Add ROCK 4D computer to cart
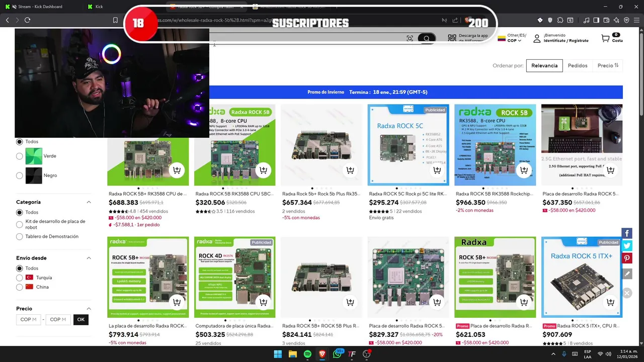Image resolution: width=644 pixels, height=362 pixels. (x=263, y=302)
